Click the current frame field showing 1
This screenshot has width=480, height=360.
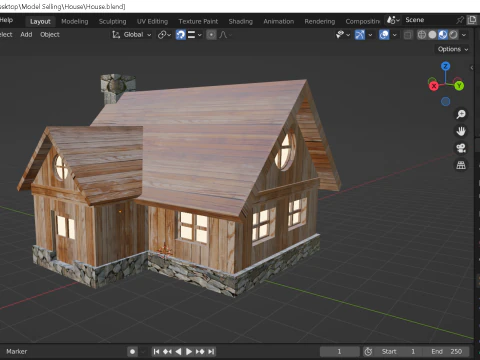tap(339, 351)
